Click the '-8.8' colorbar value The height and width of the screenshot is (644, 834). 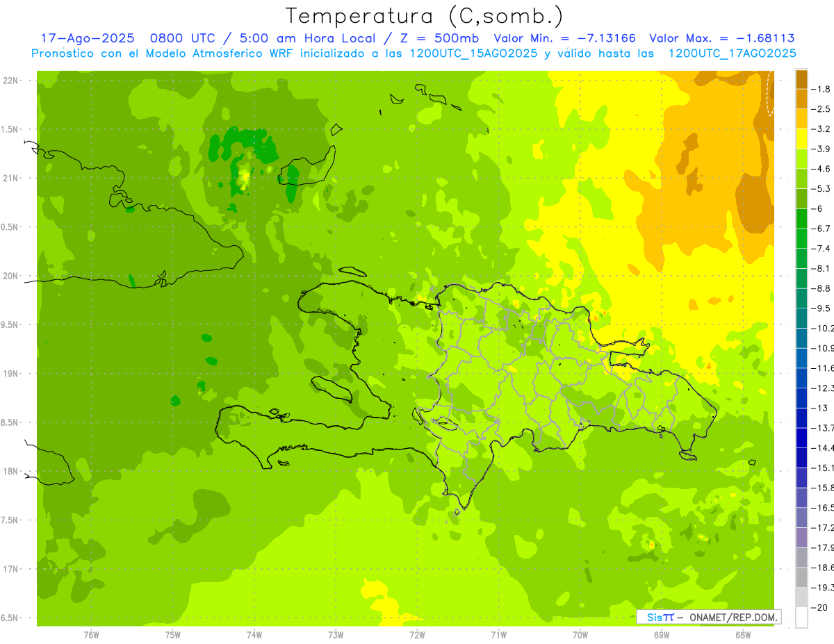[822, 288]
